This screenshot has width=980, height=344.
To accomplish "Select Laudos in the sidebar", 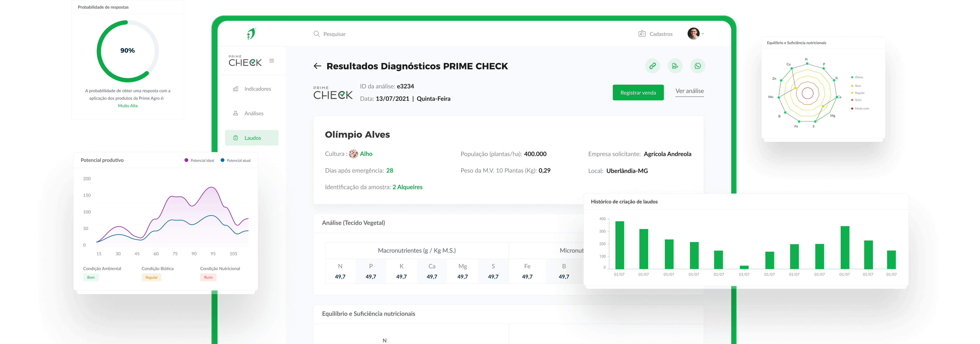I will pyautogui.click(x=252, y=138).
